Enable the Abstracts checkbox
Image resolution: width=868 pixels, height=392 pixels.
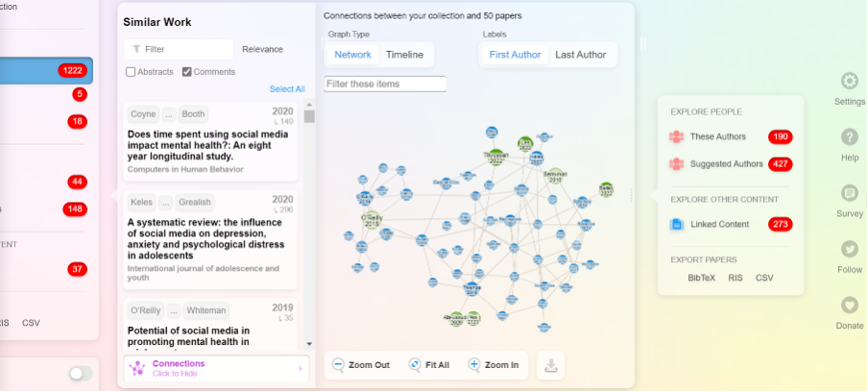(131, 72)
